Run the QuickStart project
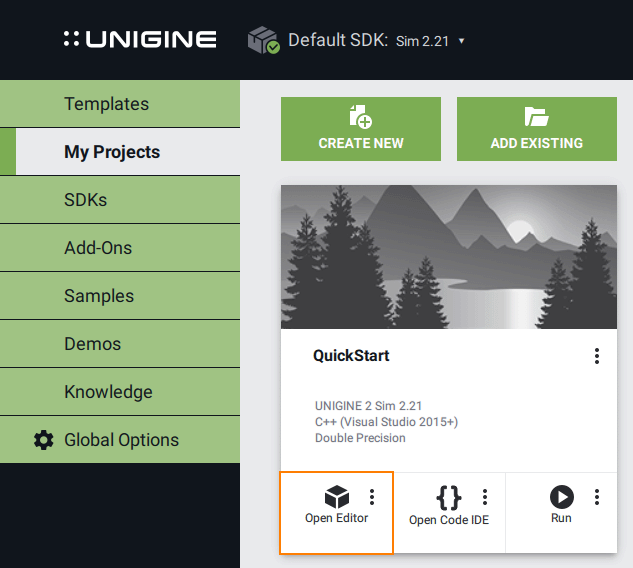The image size is (633, 568). pos(561,513)
